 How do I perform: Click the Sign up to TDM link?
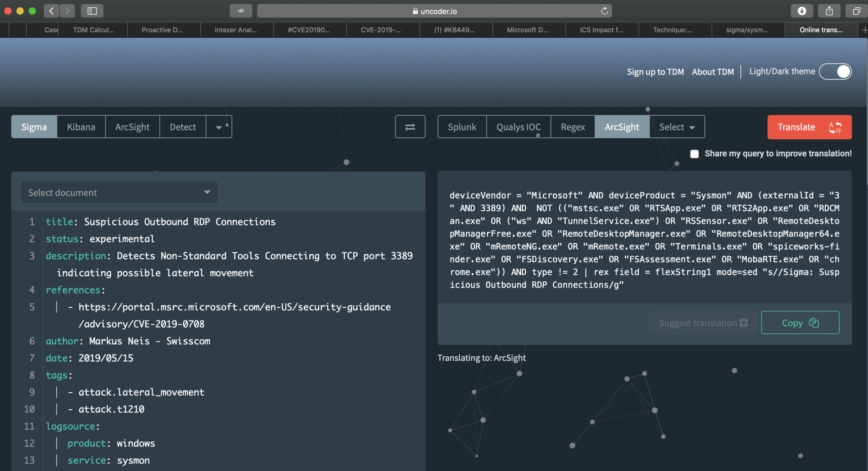coord(655,72)
